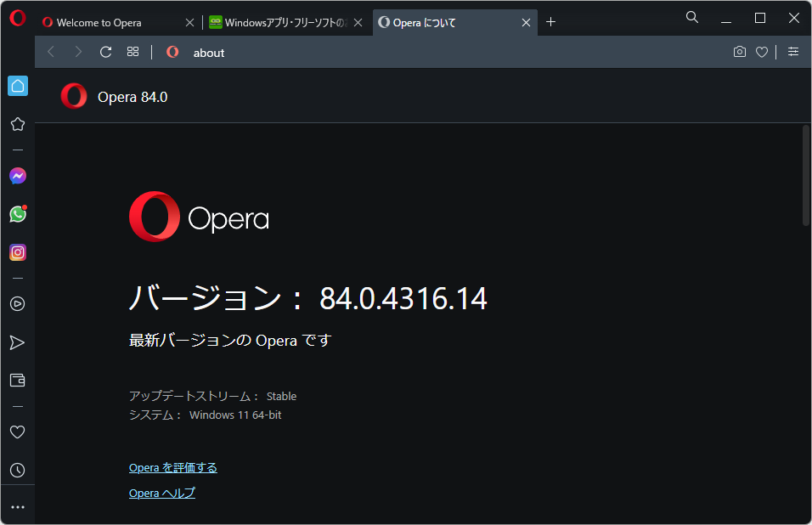The width and height of the screenshot is (812, 525).
Task: Open Opera ヘルプ
Action: pyautogui.click(x=161, y=493)
